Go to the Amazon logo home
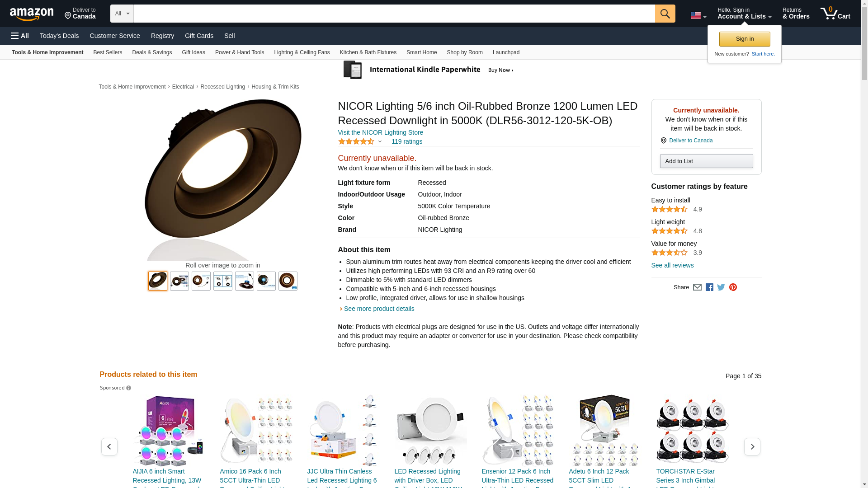Screen dimensions: 868x488 pos(32,14)
